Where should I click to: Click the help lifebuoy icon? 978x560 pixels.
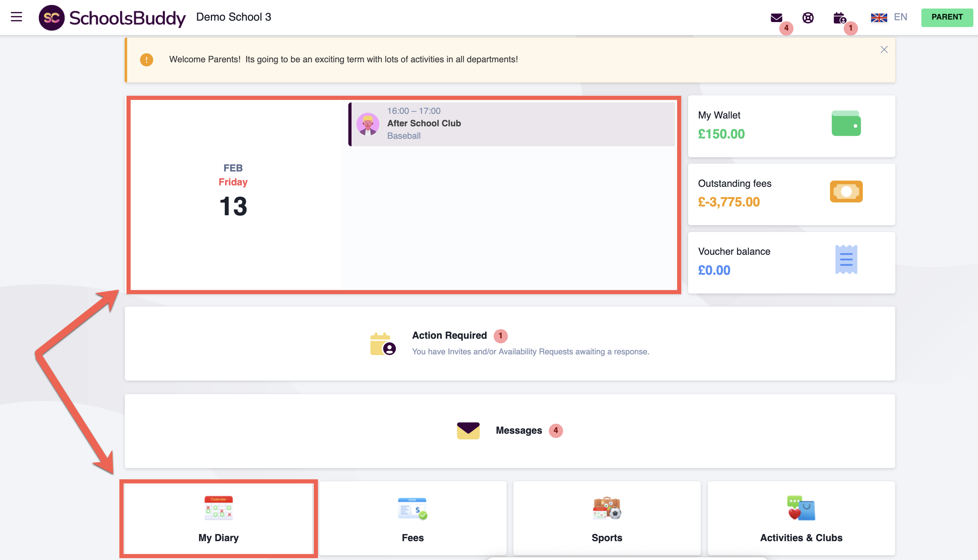click(807, 18)
